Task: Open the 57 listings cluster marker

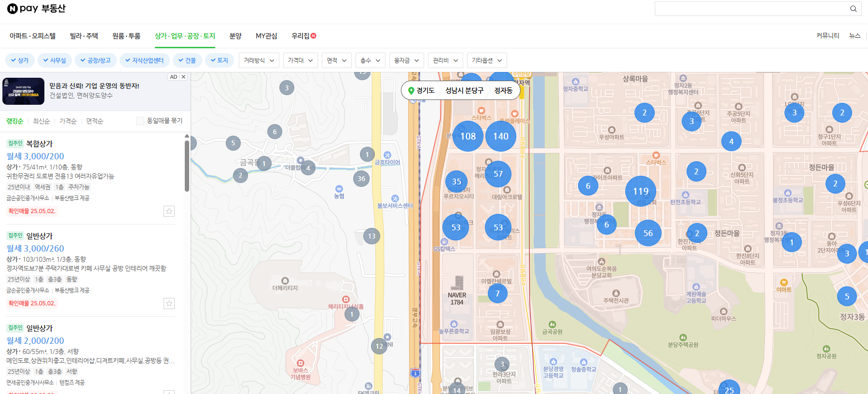Action: point(498,174)
